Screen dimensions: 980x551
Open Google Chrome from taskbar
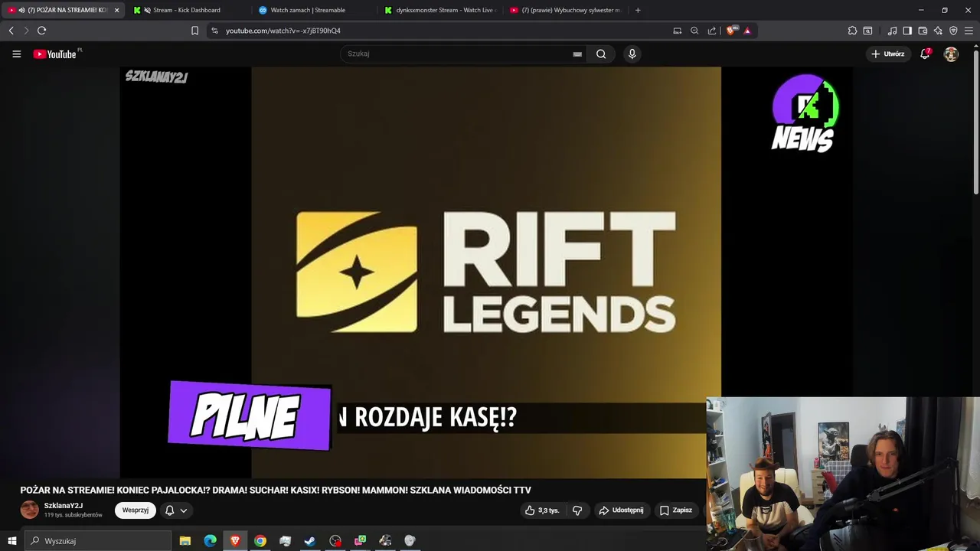pos(260,541)
